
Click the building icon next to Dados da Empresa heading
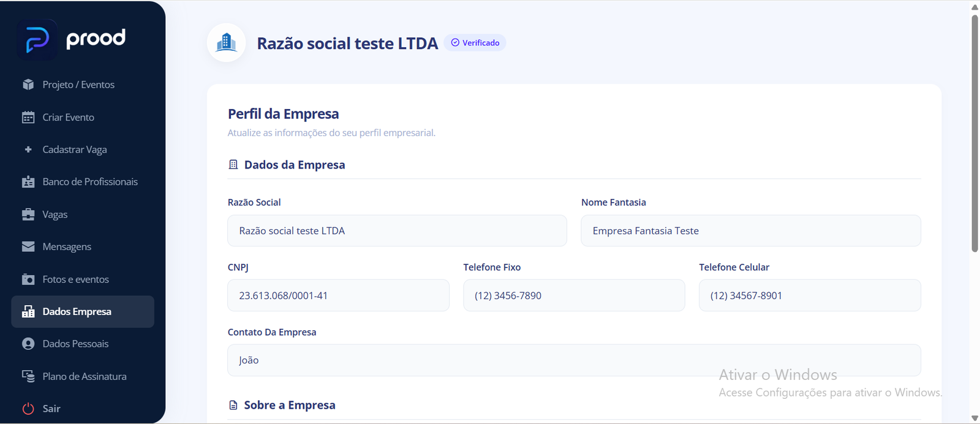[x=233, y=165]
